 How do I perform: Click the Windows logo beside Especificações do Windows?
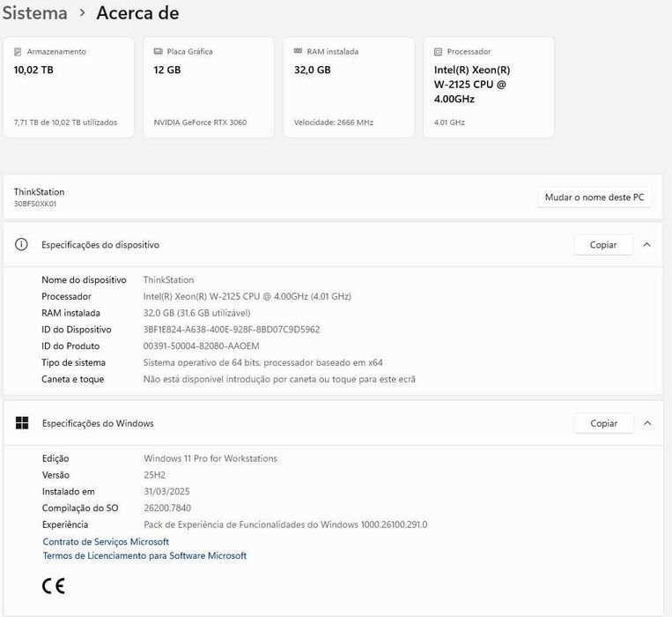tap(22, 423)
